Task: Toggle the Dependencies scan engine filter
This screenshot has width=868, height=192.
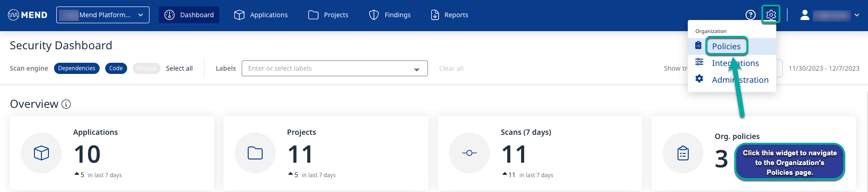Action: click(77, 68)
